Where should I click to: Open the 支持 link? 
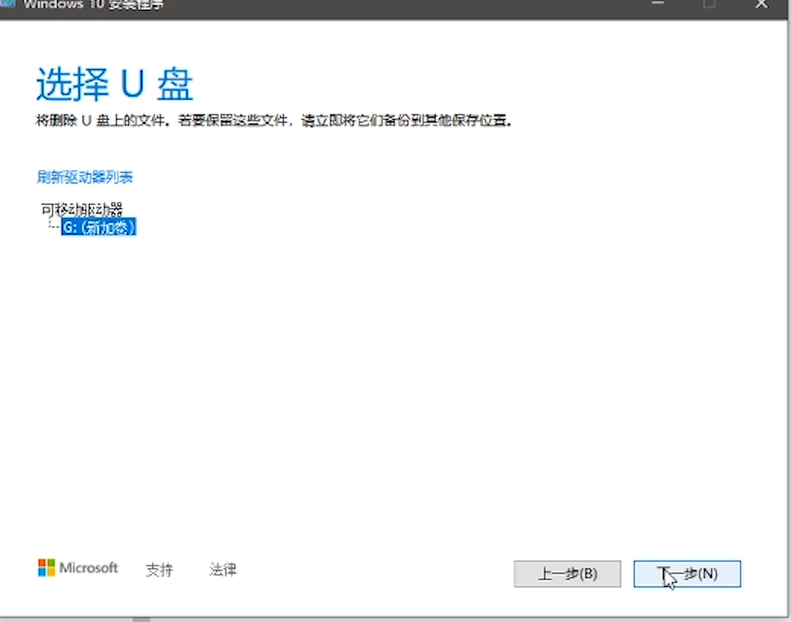(159, 570)
